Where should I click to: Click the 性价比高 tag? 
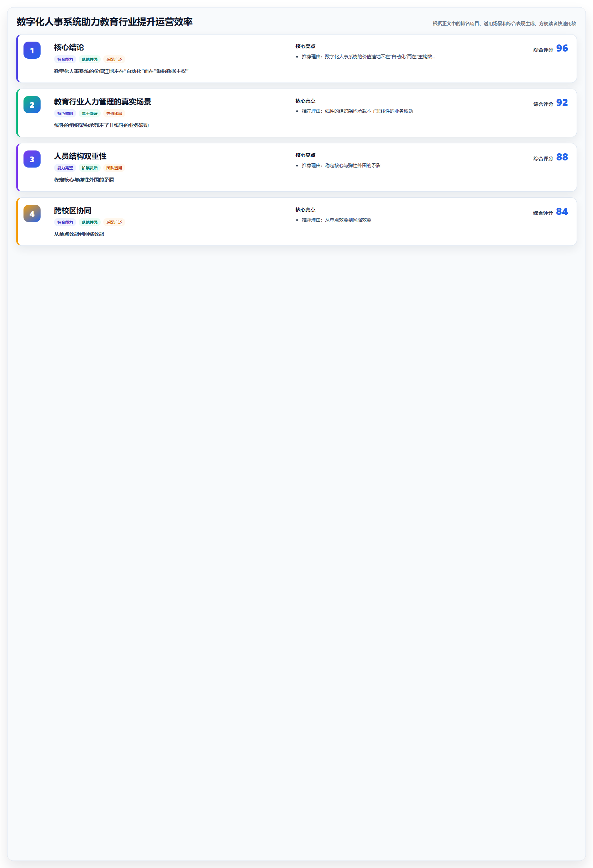pyautogui.click(x=114, y=113)
